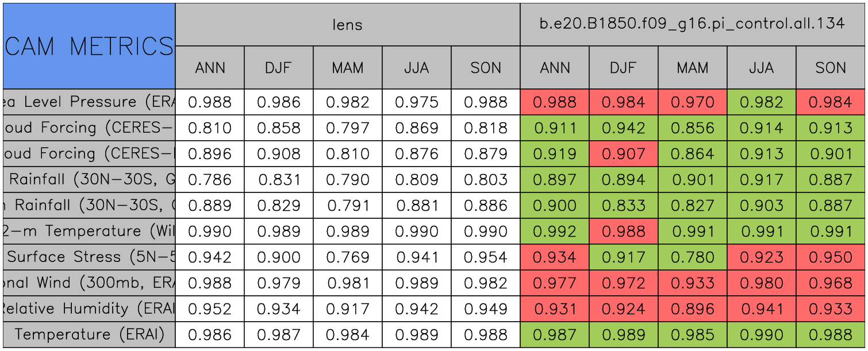Click the green 0.942 Cloud Forcing cell

pyautogui.click(x=623, y=128)
